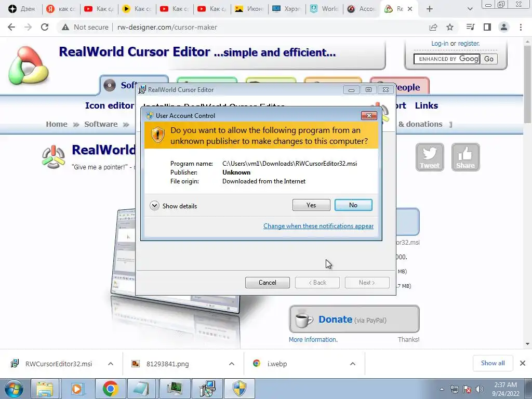532x399 pixels.
Task: Click the address bar URL
Action: [x=167, y=27]
